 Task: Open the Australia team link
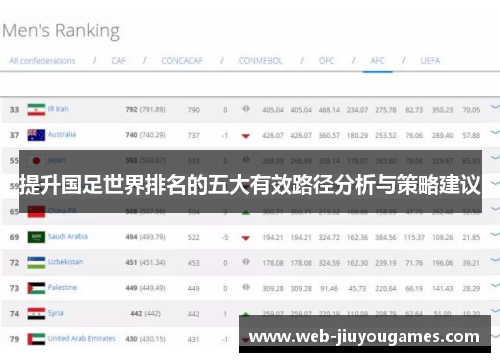pos(62,134)
